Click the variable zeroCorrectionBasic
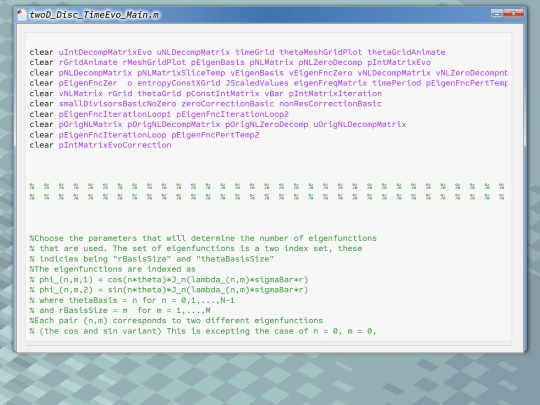 click(228, 104)
